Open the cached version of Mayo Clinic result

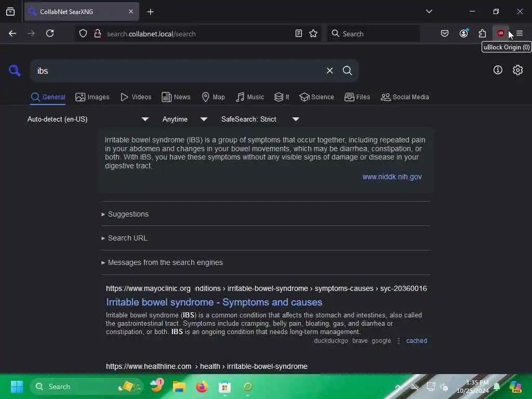(x=417, y=341)
